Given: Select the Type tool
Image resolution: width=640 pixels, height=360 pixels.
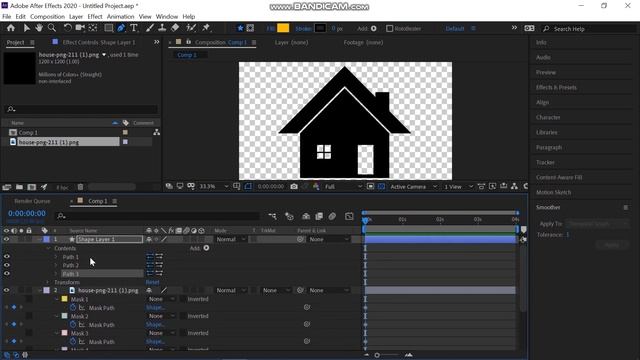Looking at the screenshot, I should [133, 28].
